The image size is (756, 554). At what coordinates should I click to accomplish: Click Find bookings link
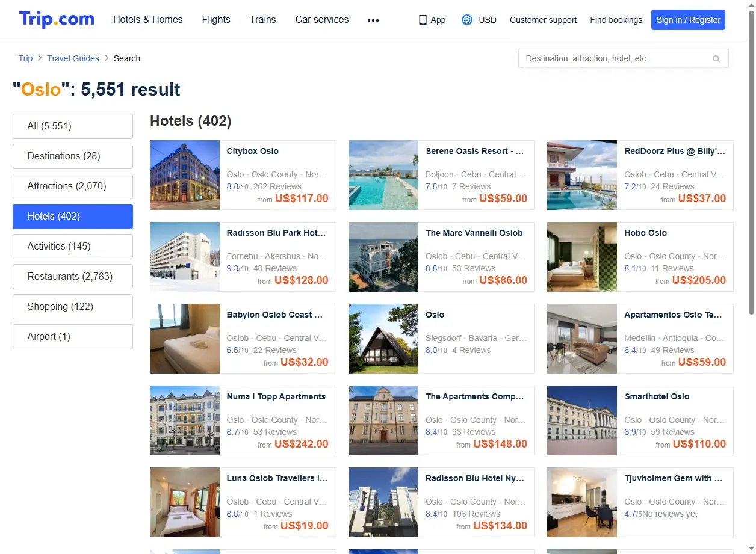[616, 20]
